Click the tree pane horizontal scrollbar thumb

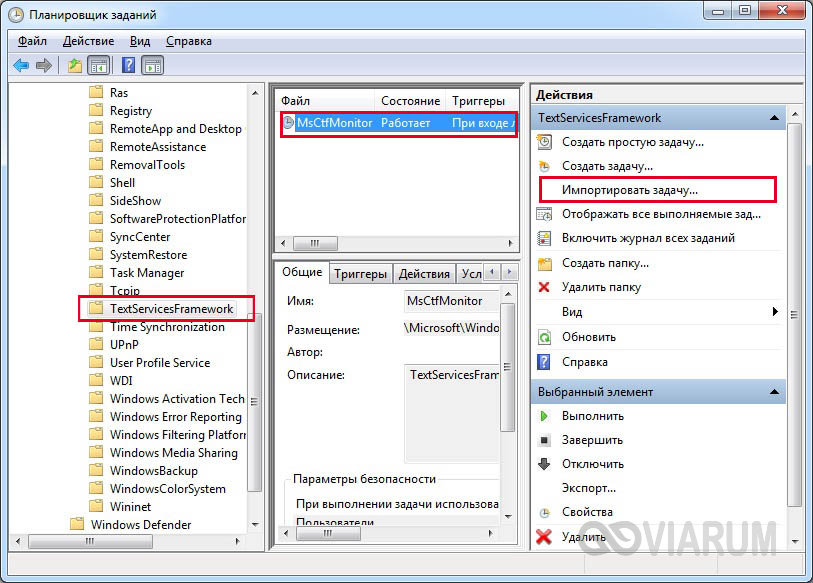(90, 541)
